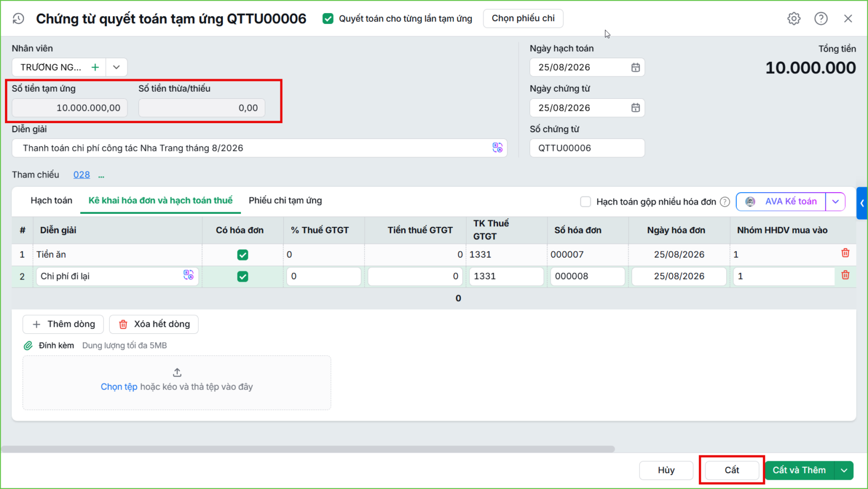The image size is (868, 489).
Task: Click the file drop zone area
Action: pos(177,383)
